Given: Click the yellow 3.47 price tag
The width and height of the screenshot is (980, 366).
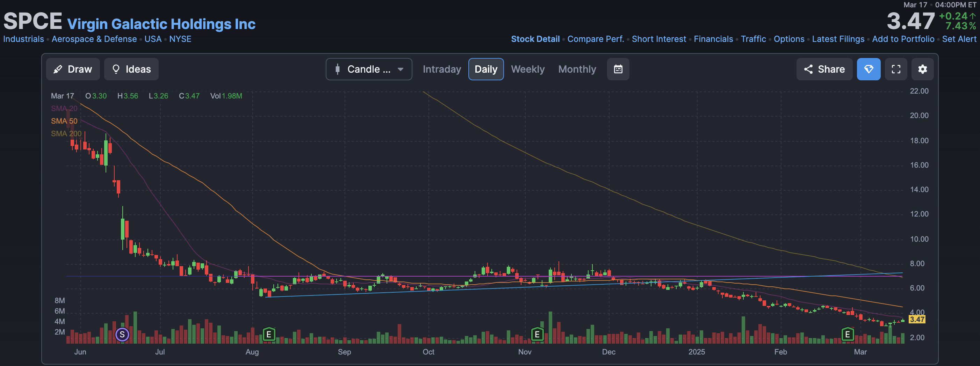Looking at the screenshot, I should [x=917, y=319].
